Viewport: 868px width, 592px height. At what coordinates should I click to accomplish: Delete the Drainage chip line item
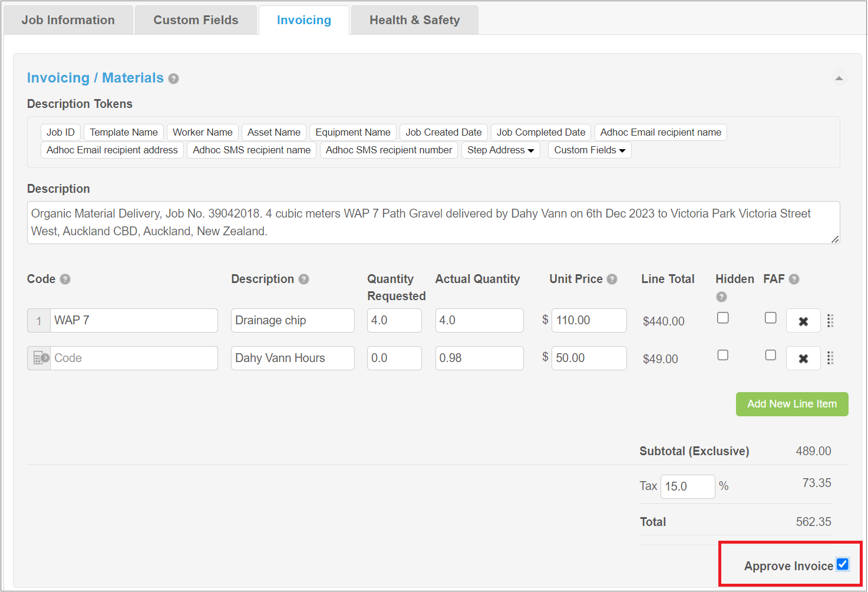(x=803, y=321)
